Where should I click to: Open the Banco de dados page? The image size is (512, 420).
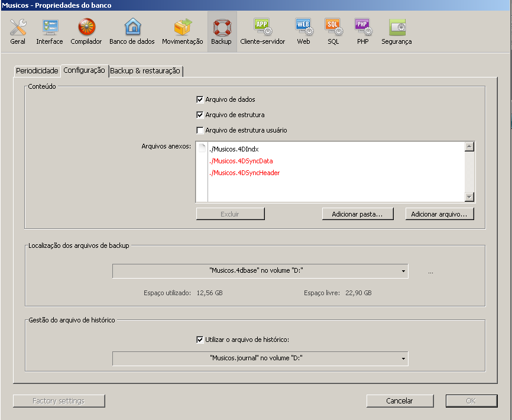point(132,32)
